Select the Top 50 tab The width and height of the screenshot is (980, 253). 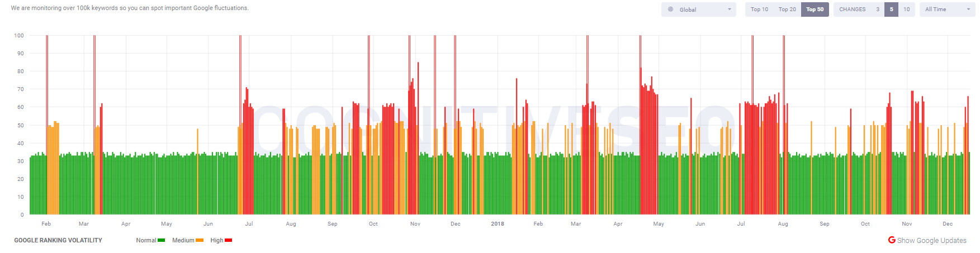point(815,9)
